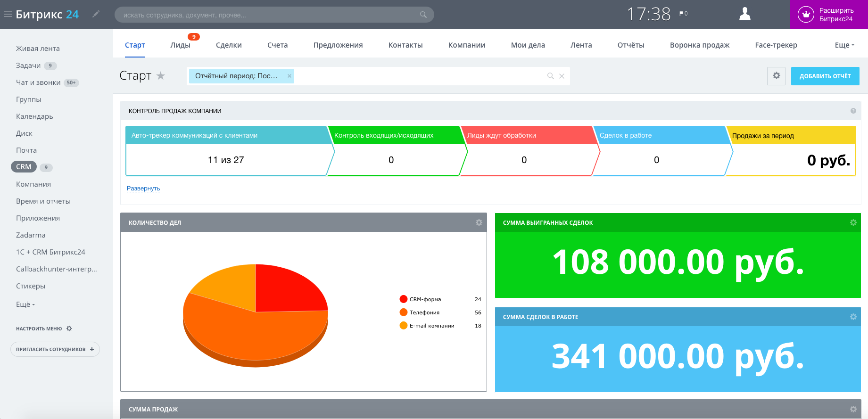
Task: Click Пригласить сотрудников button
Action: tap(55, 349)
